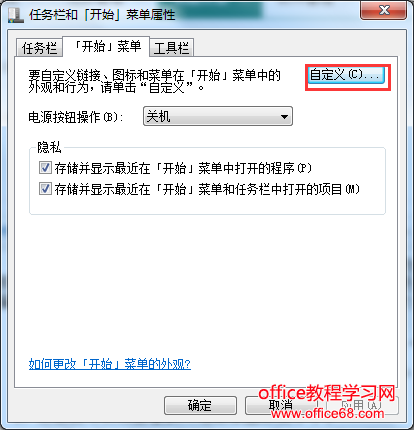The image size is (414, 430).
Task: Click the 取消 button
Action: click(281, 405)
